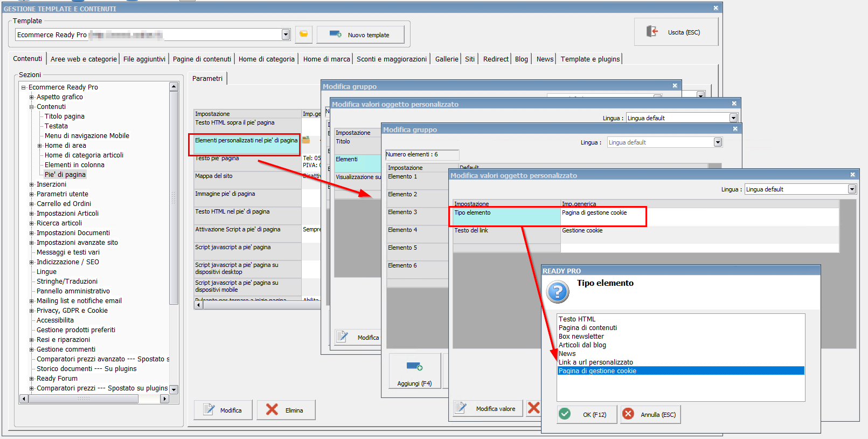Select Stringhe/Traduzioni in the tree
Viewport: 868px width, 439px height.
(67, 282)
